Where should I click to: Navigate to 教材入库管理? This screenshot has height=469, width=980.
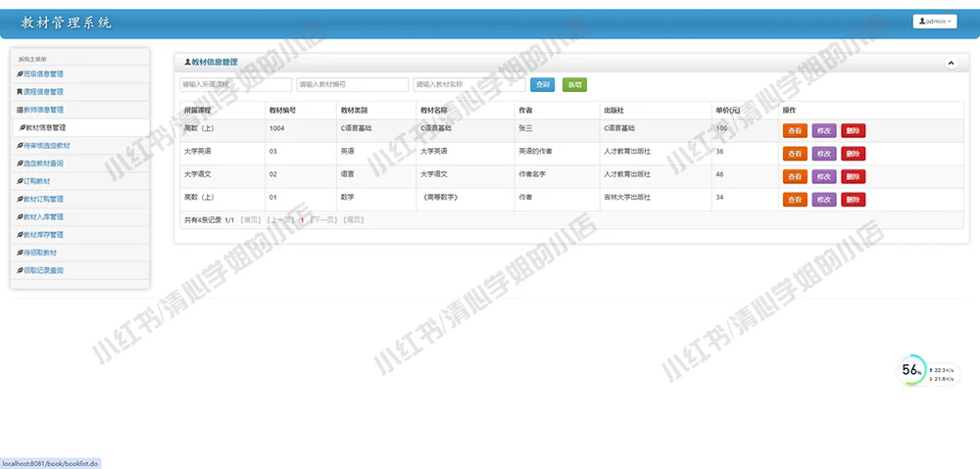point(40,217)
